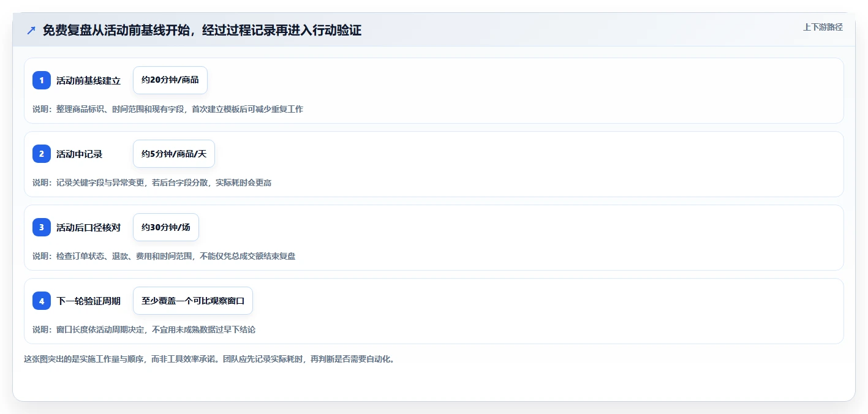The image size is (868, 414).
Task: Click the note starting 说明:检查订单状态
Action: [x=164, y=256]
